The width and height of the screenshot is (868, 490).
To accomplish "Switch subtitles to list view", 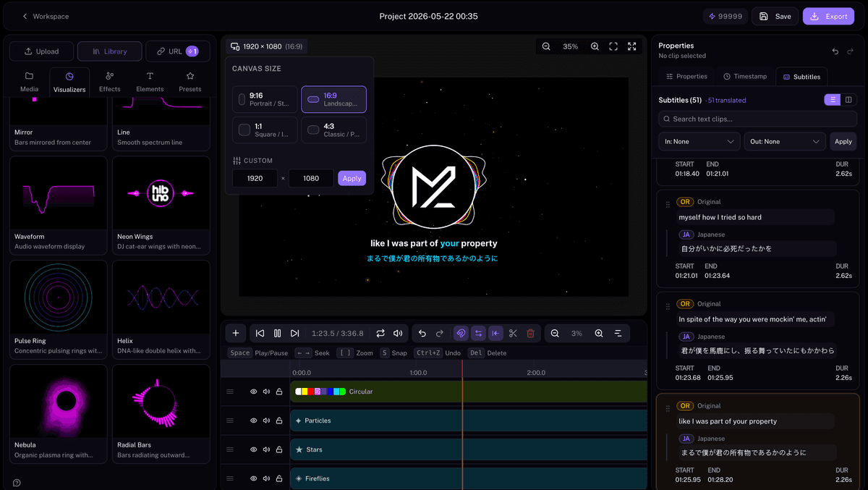I will pyautogui.click(x=833, y=100).
